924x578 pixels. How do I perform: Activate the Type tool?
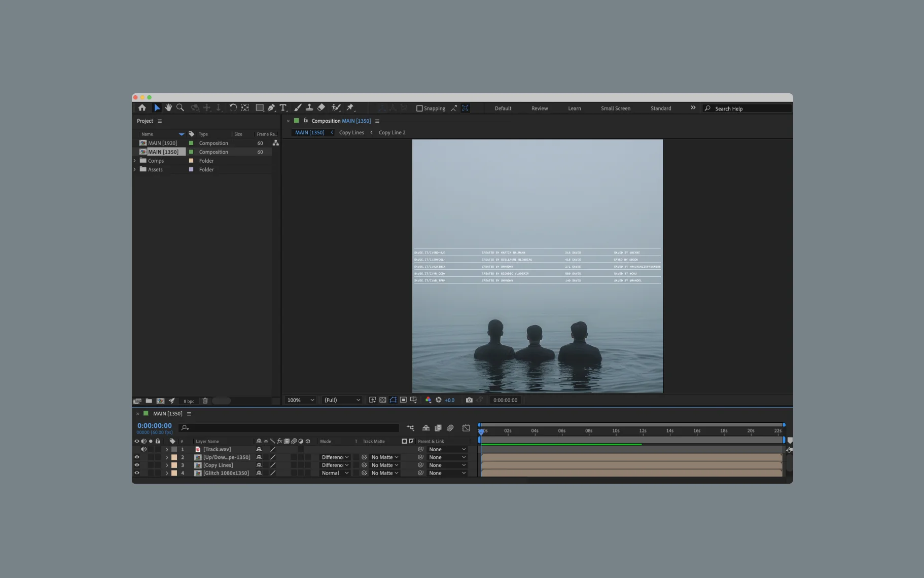(283, 108)
